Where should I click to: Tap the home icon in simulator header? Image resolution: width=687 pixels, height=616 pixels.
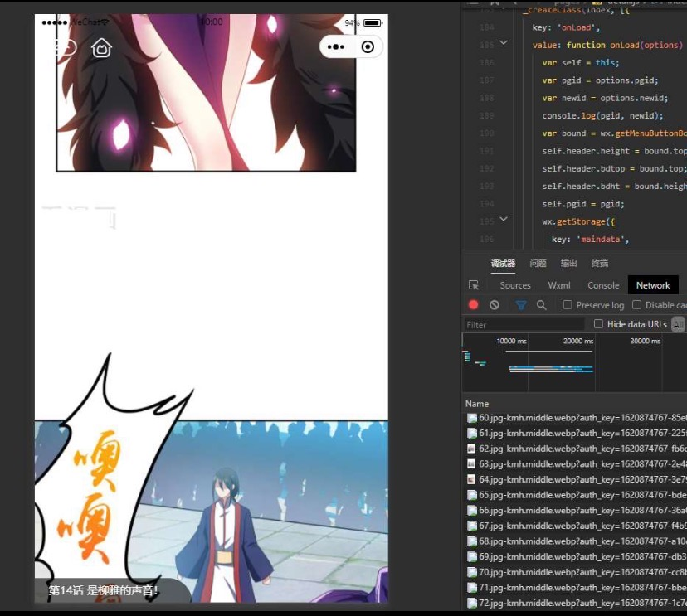pos(102,47)
